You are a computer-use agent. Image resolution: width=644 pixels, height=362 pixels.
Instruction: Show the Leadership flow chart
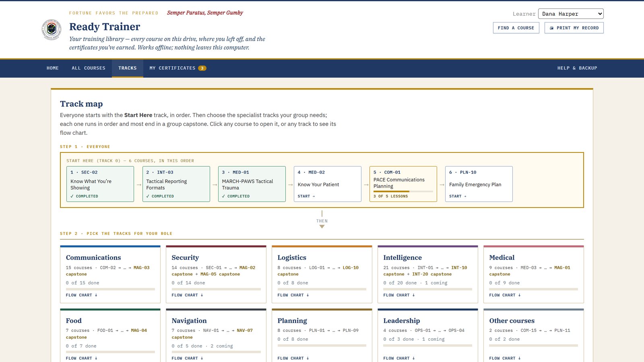pos(399,358)
